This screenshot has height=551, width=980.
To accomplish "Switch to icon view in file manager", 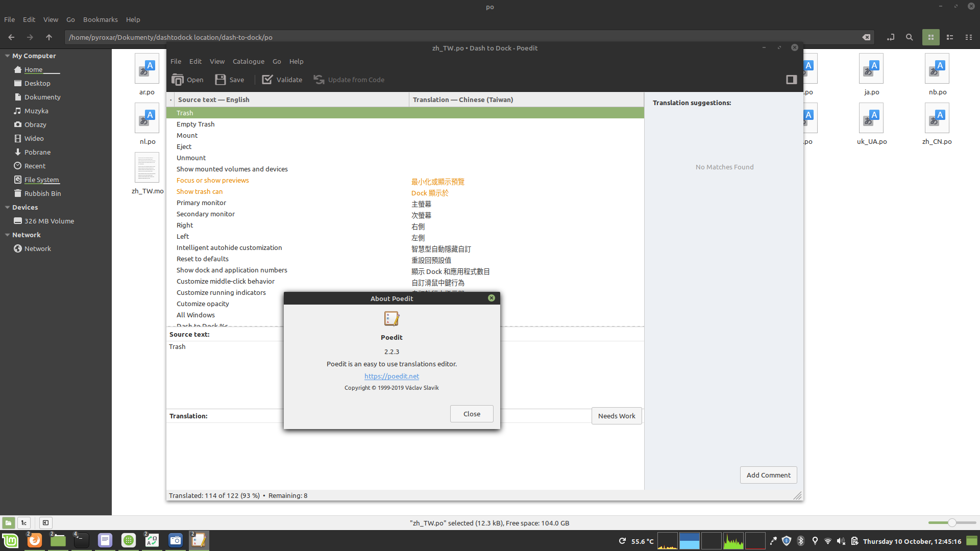I will (931, 37).
